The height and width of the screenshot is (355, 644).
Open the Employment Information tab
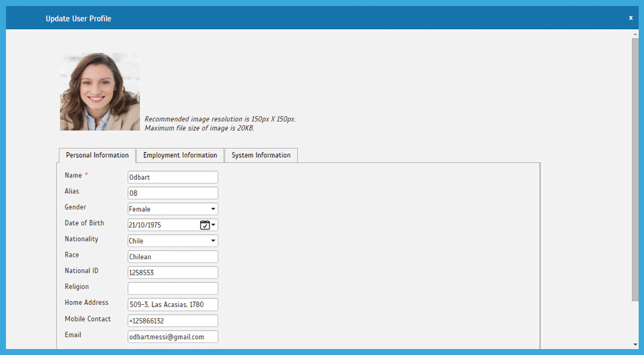click(180, 155)
